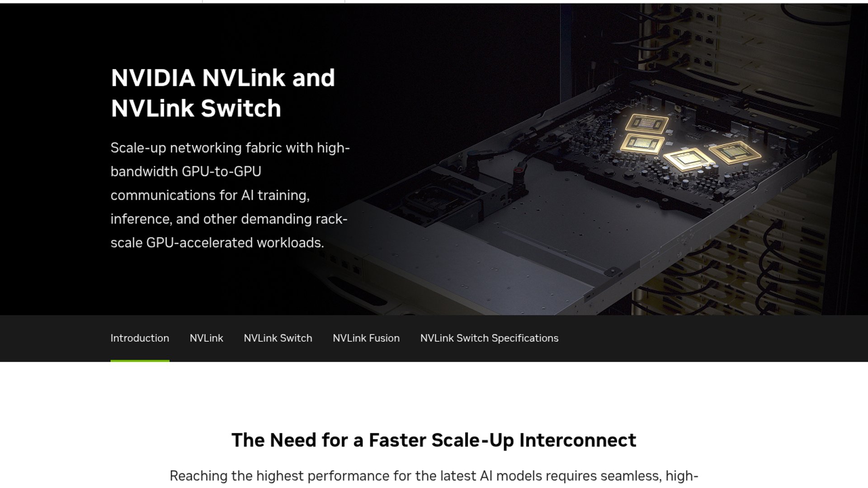Viewport: 868px width, 488px height.
Task: Click the red-capped coolant connector on the tray
Action: click(519, 171)
